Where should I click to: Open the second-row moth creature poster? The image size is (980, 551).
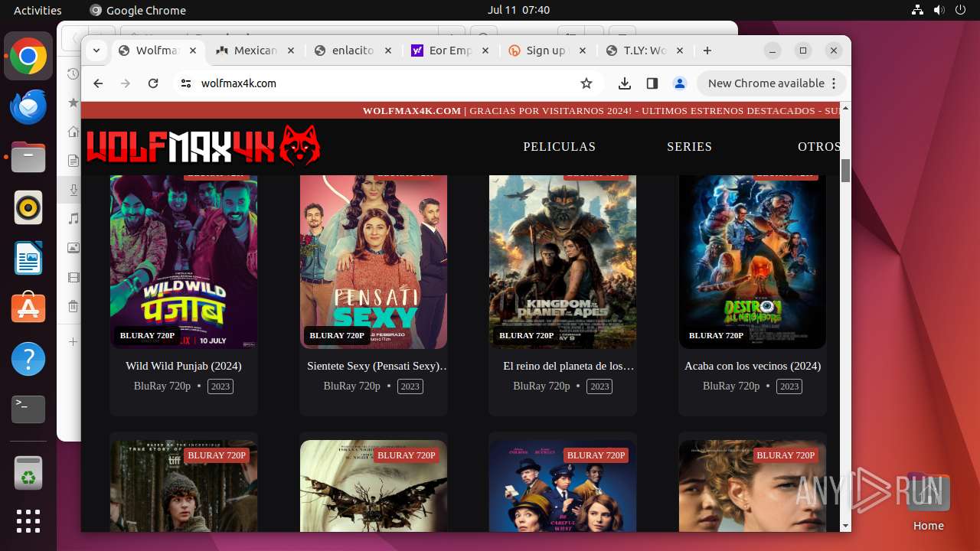374,485
